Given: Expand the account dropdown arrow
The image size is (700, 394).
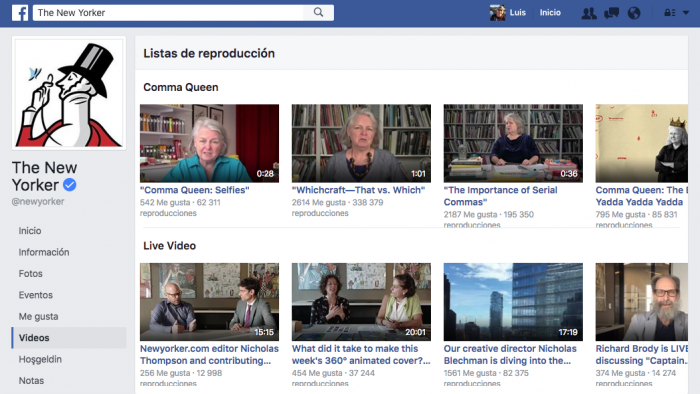Looking at the screenshot, I should click(x=686, y=13).
